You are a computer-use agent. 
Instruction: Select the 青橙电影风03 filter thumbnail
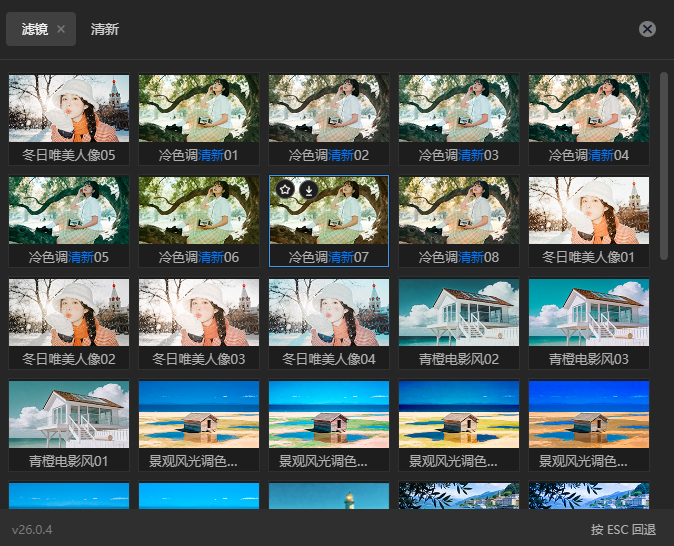(x=589, y=313)
